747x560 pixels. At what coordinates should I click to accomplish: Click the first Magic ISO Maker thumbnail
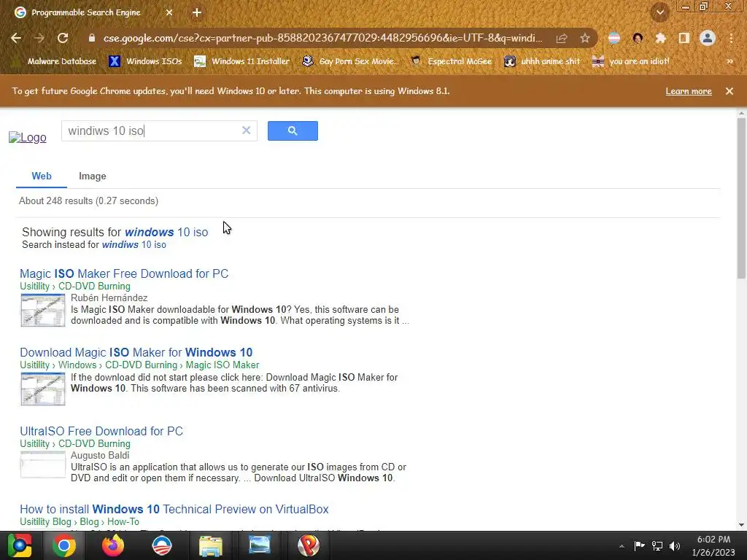coord(43,310)
